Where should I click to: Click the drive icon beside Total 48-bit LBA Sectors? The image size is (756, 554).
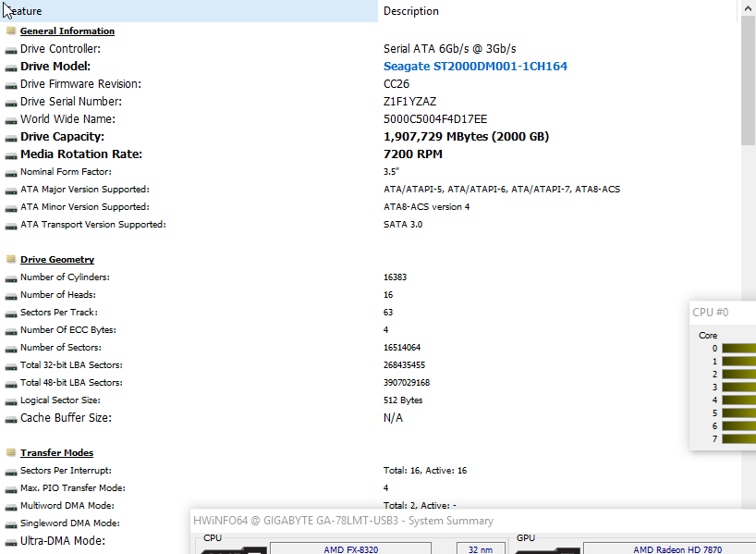pyautogui.click(x=10, y=384)
